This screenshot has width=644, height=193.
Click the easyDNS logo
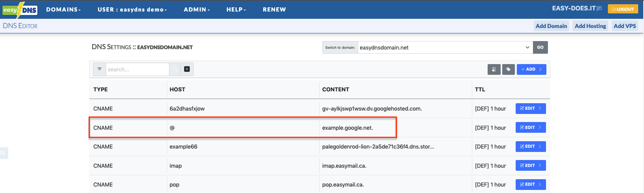(x=20, y=10)
